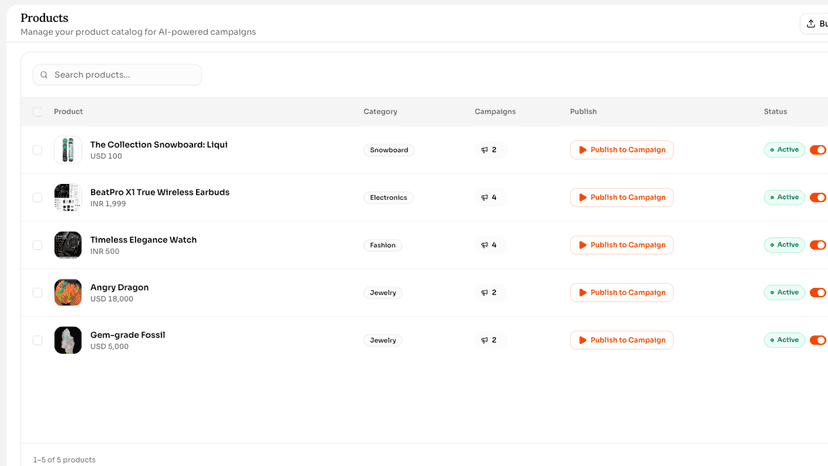Click the search magnifier icon

click(x=44, y=75)
